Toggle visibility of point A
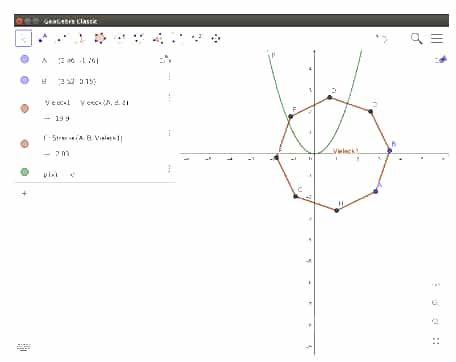 pyautogui.click(x=24, y=59)
